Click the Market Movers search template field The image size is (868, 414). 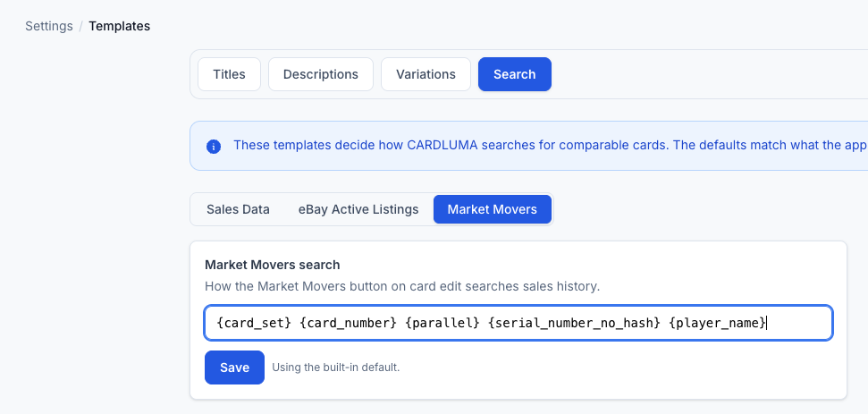tap(518, 323)
